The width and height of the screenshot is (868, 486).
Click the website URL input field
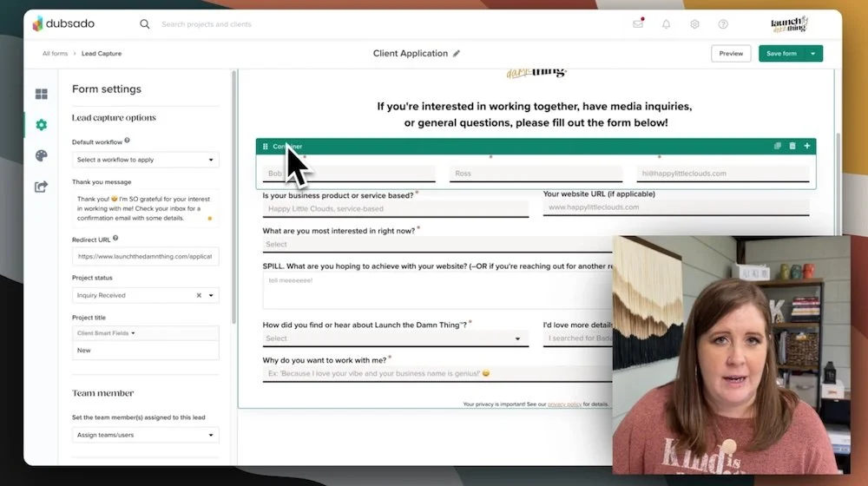coord(676,207)
